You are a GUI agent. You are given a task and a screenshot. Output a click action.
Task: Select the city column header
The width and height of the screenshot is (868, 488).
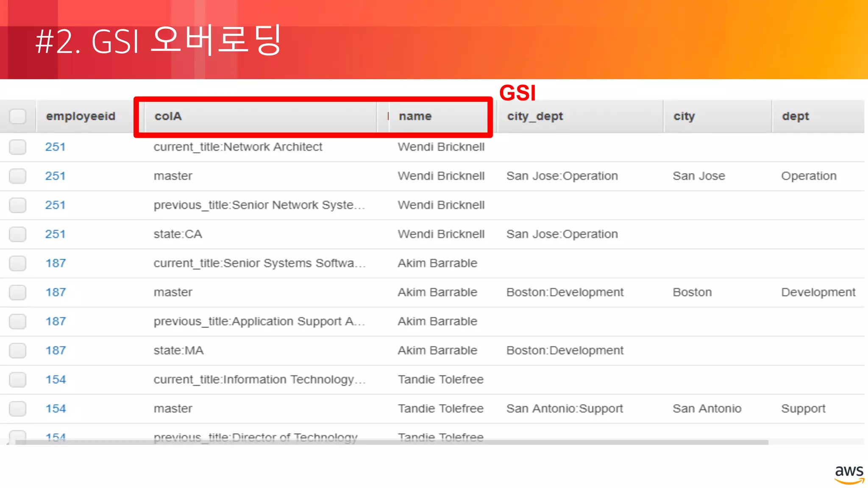pyautogui.click(x=684, y=116)
